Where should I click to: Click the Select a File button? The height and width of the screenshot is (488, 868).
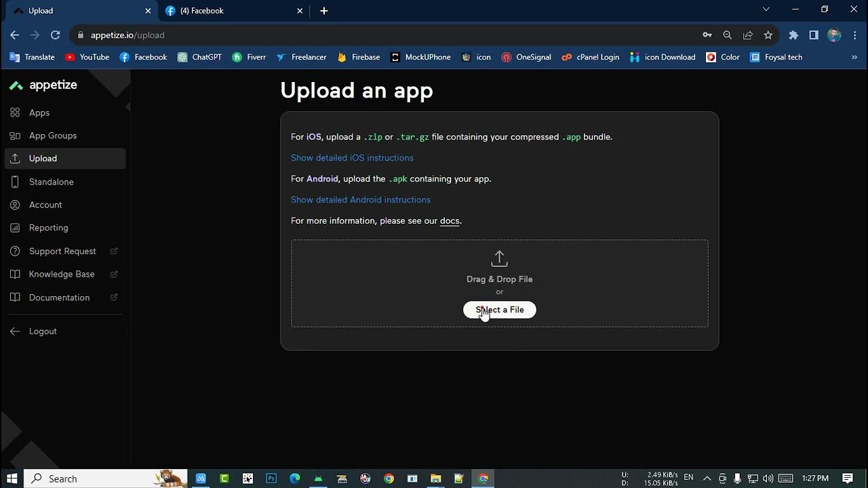[499, 310]
